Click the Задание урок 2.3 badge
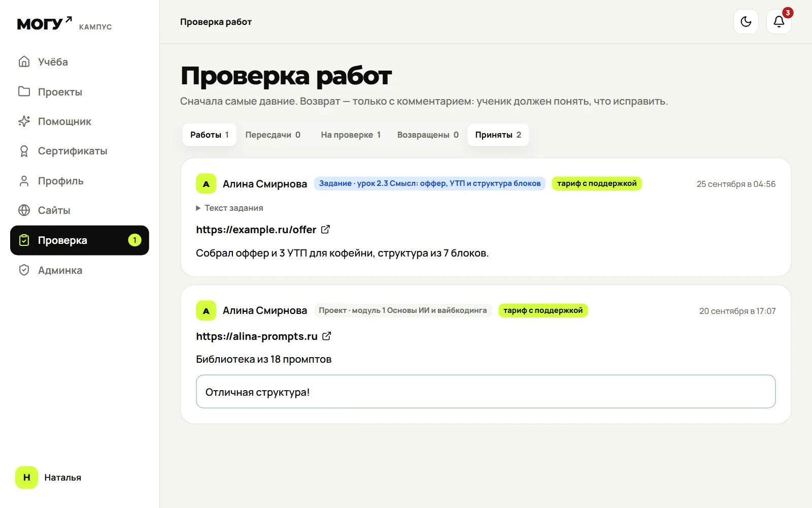Viewport: 812px width, 508px height. 430,183
